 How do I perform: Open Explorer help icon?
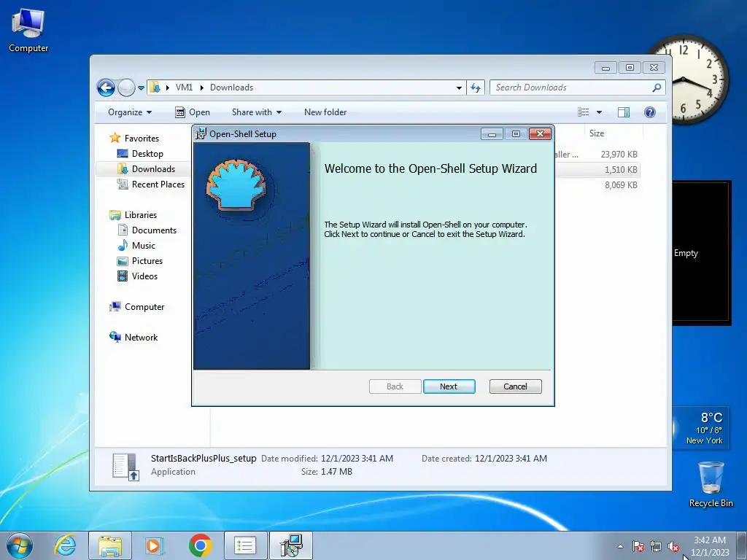click(x=650, y=112)
